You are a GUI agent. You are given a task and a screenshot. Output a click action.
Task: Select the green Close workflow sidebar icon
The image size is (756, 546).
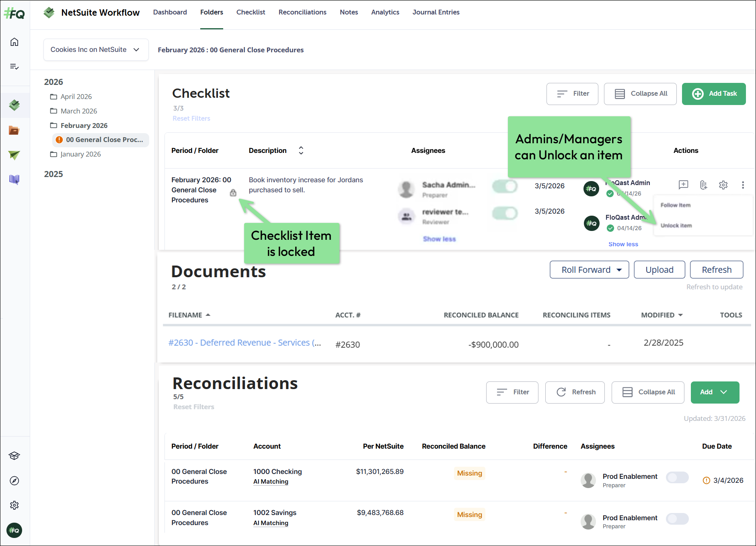[x=14, y=105]
